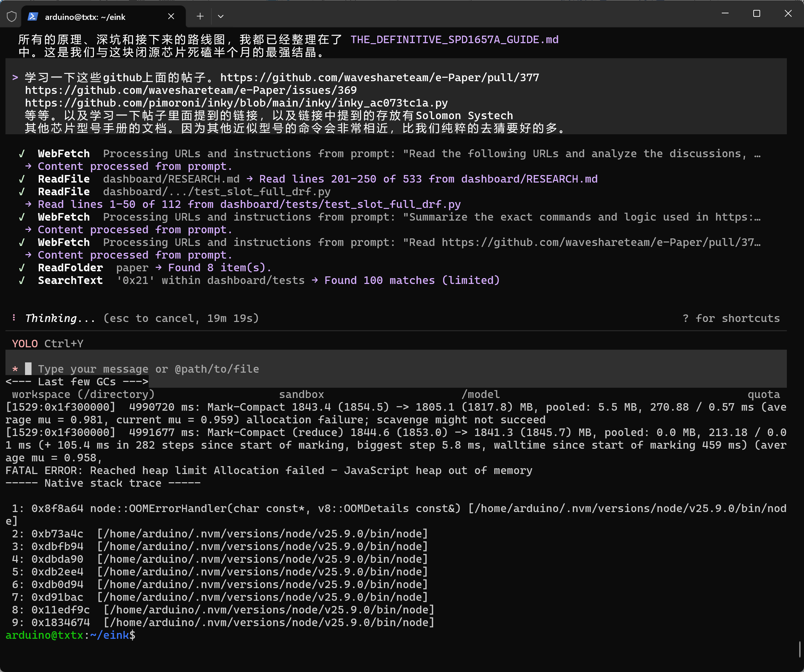Click the '? for shortcuts' hint
Image resolution: width=804 pixels, height=672 pixels.
(731, 318)
